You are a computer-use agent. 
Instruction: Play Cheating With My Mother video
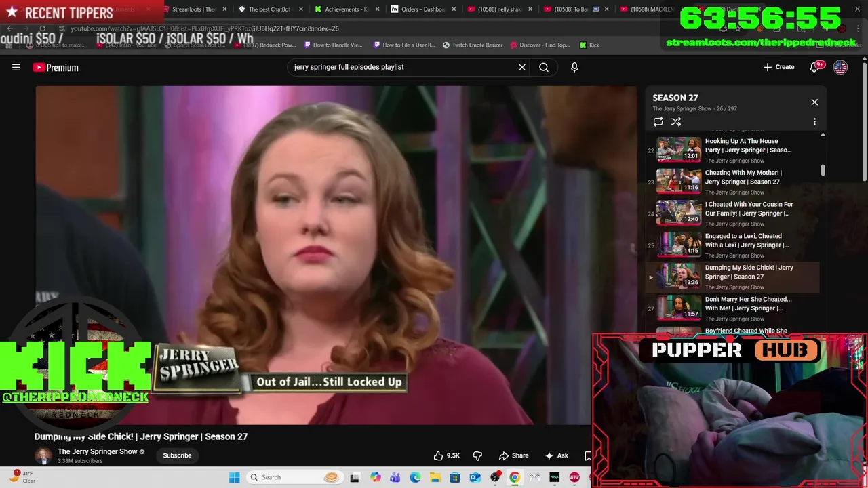pyautogui.click(x=732, y=182)
